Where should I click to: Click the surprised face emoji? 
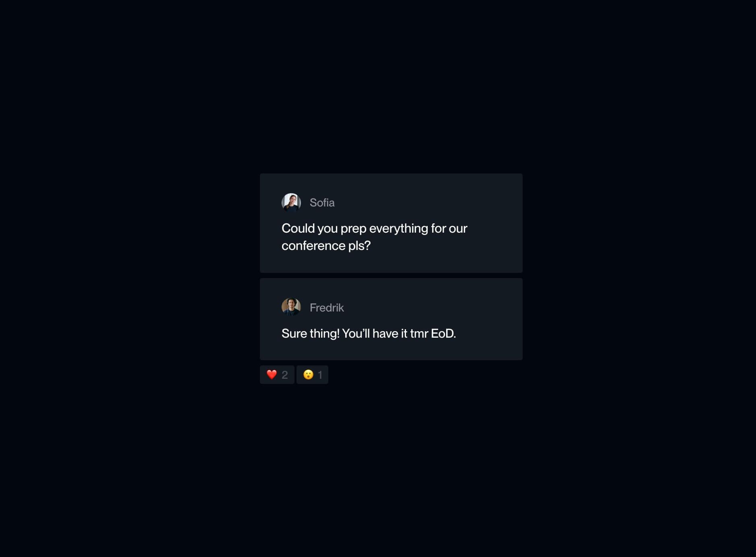(x=308, y=375)
